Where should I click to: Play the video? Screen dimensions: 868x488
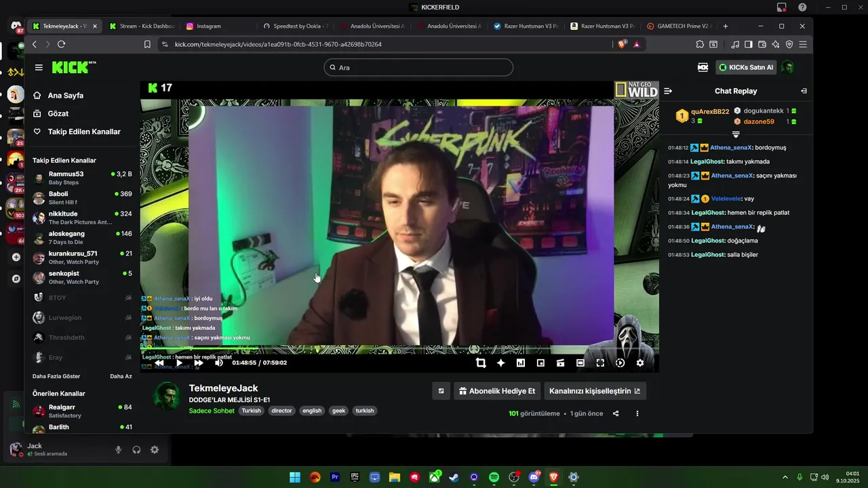click(179, 363)
